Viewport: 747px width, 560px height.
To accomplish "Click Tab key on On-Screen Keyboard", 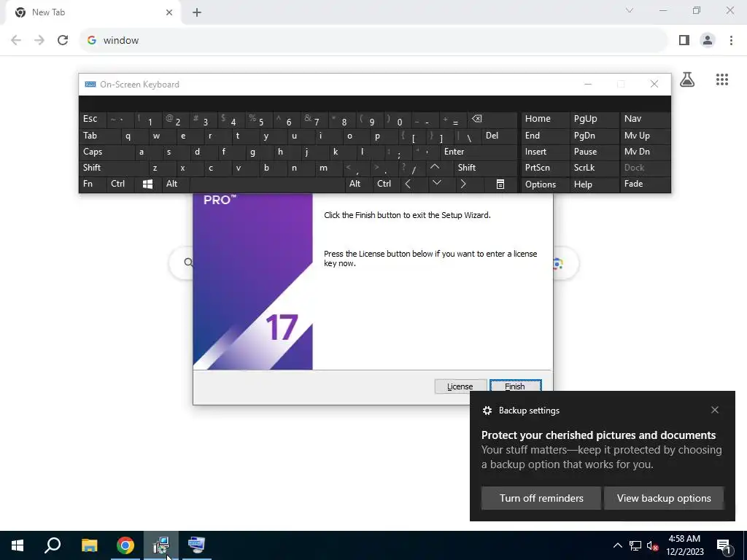I will coord(98,136).
